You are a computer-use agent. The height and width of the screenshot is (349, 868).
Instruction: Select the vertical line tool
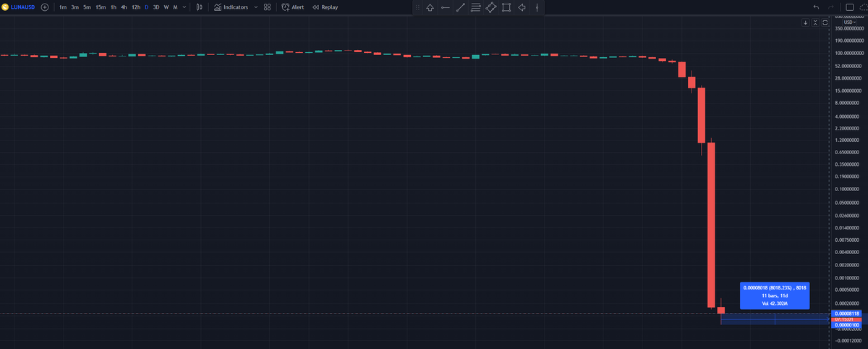pos(537,7)
